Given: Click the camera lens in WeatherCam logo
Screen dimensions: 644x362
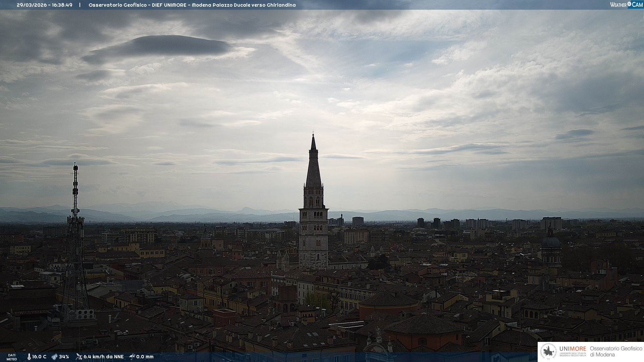Looking at the screenshot, I should click(x=629, y=4).
